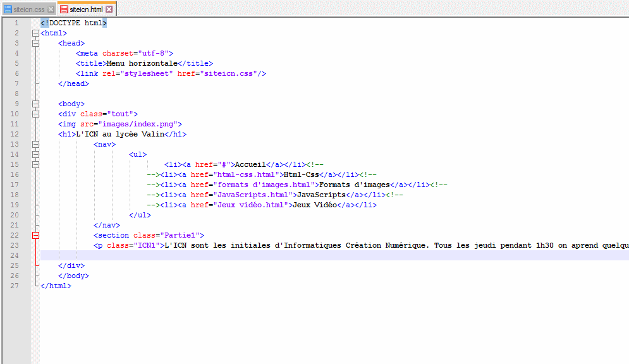Click the closing </nav> tag
This screenshot has height=364, width=629.
[107, 226]
